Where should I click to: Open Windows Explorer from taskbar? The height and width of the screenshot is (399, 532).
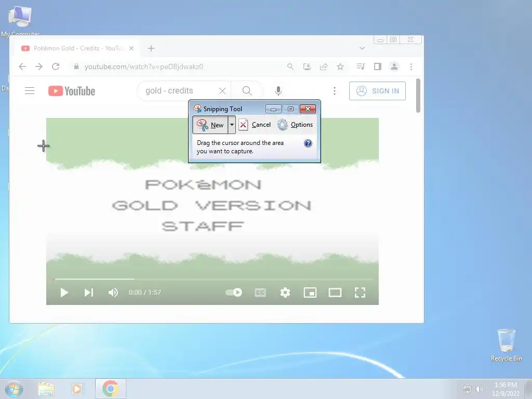46,389
